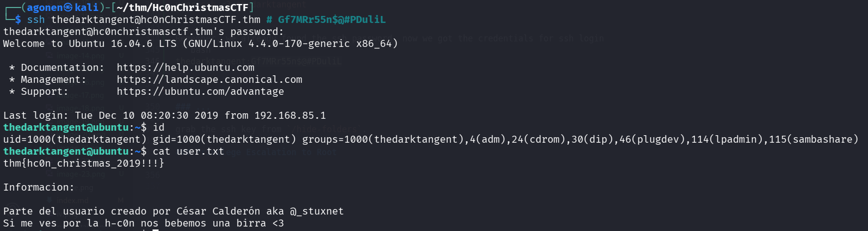Click the dollar sign before ssh
Screen dimensions: 868x231
tap(18, 19)
